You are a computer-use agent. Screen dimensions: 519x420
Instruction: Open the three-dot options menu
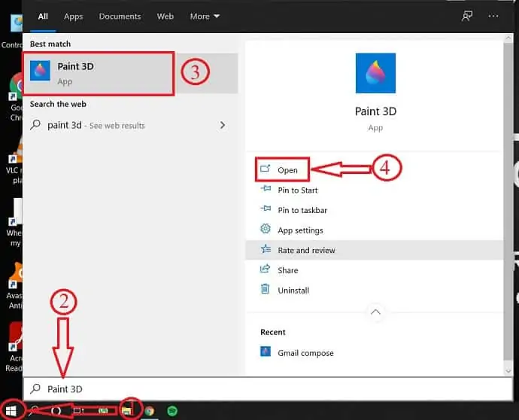(x=493, y=16)
